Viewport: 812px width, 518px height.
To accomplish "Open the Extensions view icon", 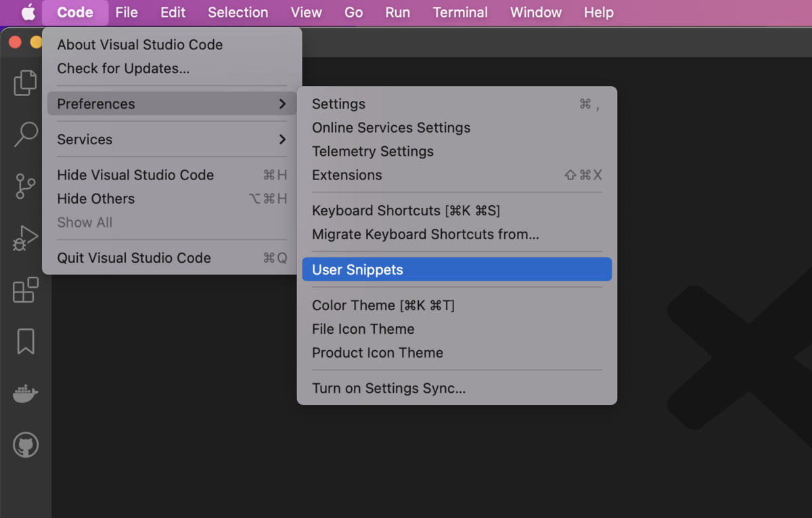I will pyautogui.click(x=26, y=290).
